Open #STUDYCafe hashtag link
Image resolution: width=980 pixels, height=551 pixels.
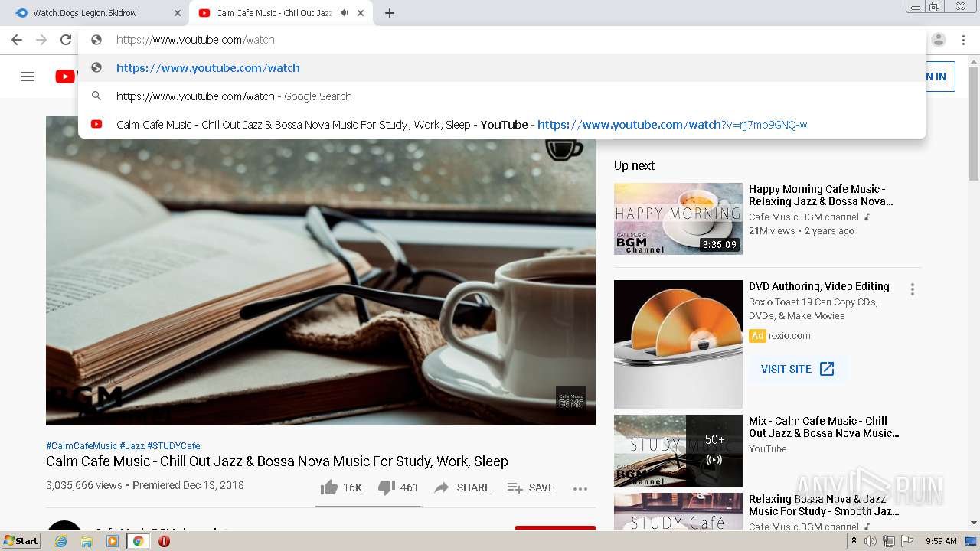[x=174, y=446]
